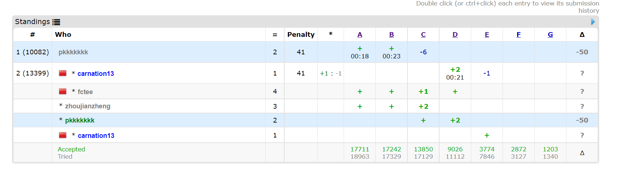Image resolution: width=644 pixels, height=174 pixels.
Task: Click carnation13's +2 result on problem D
Action: tap(455, 70)
